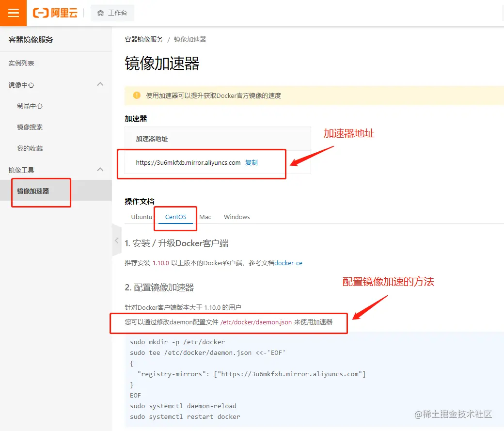Click the 容器镜像服务 sidebar title
The image size is (504, 431).
(x=31, y=39)
